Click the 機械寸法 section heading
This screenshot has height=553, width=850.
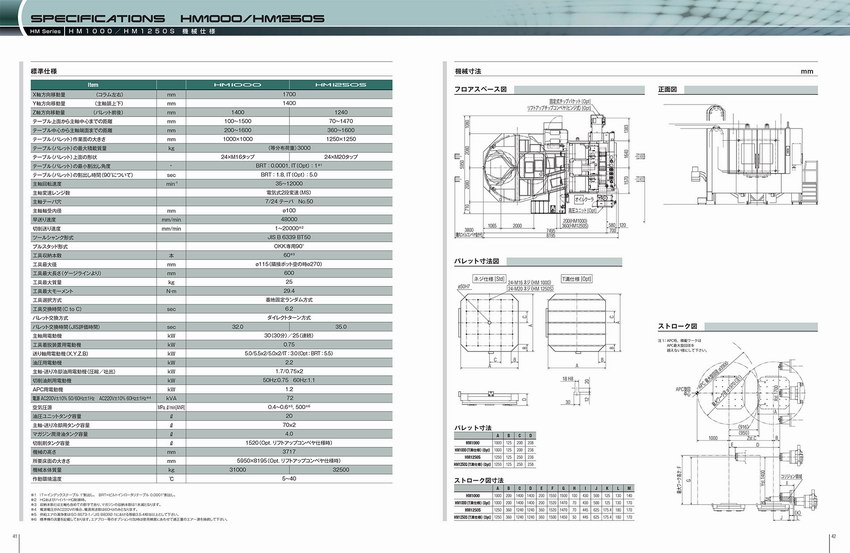tap(468, 71)
